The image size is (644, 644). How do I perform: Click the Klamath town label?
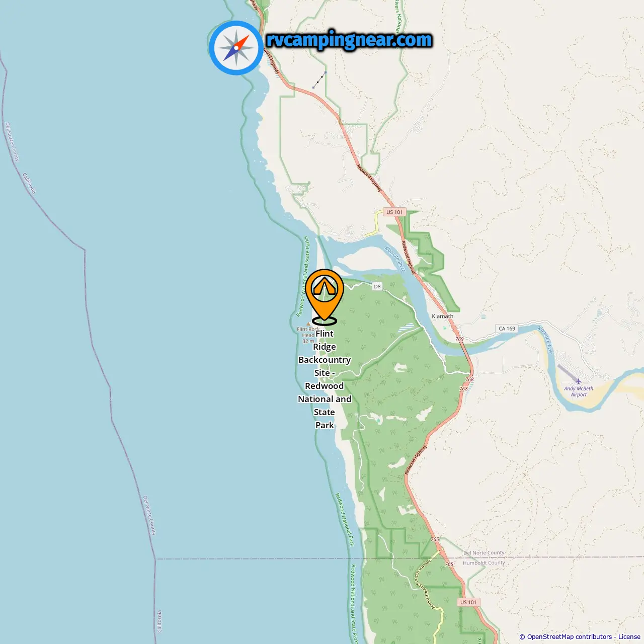[x=443, y=316]
